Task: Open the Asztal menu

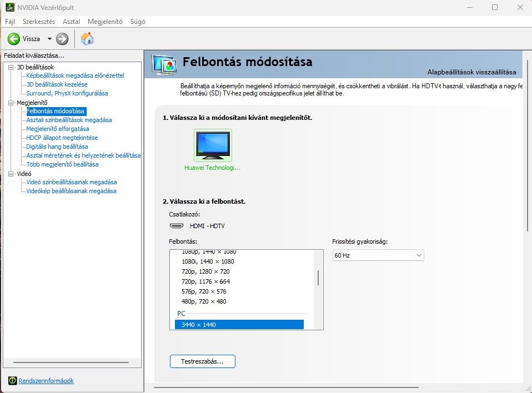Action: 71,21
